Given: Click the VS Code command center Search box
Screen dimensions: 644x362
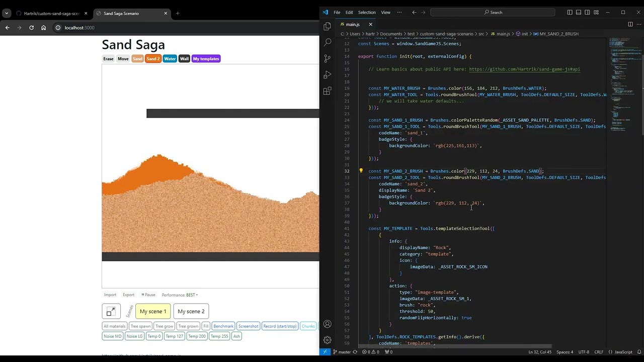Looking at the screenshot, I should [493, 12].
